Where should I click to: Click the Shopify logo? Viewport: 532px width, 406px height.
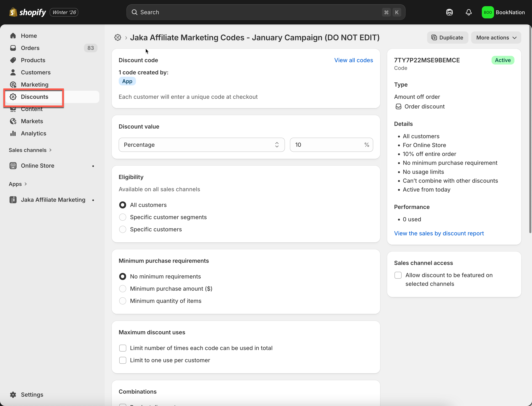point(27,12)
